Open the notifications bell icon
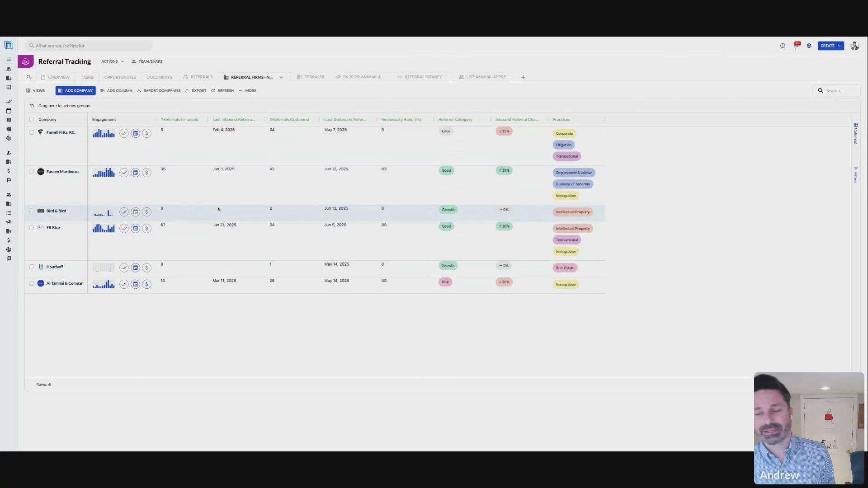 796,45
